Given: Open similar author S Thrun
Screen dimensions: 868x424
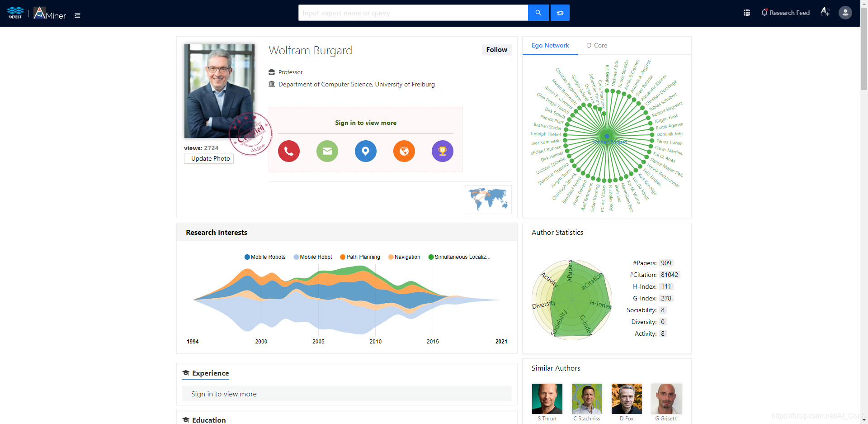Looking at the screenshot, I should tap(547, 402).
